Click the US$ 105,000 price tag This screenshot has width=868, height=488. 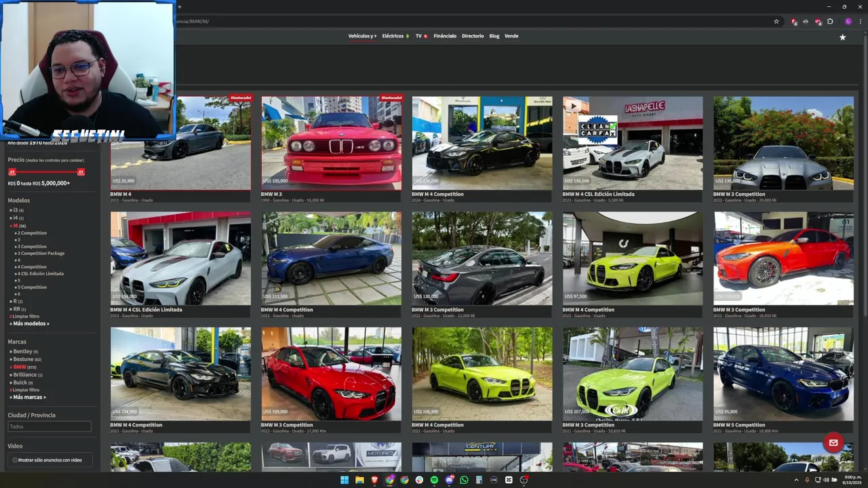[x=275, y=181]
